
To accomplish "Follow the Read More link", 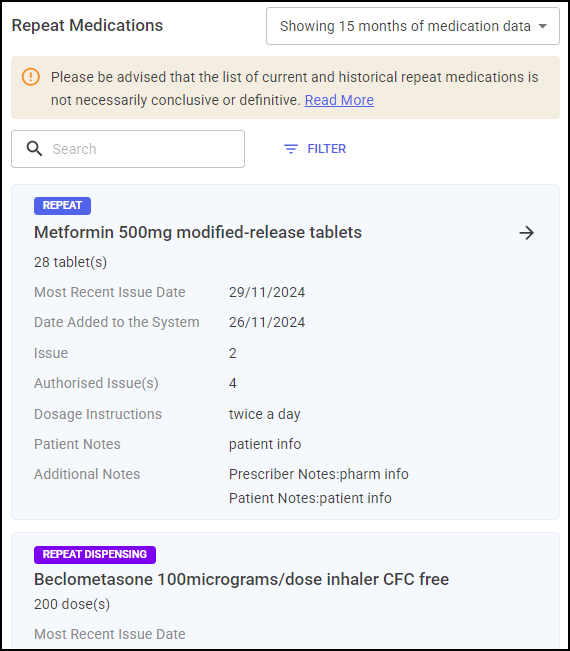I will [x=339, y=100].
